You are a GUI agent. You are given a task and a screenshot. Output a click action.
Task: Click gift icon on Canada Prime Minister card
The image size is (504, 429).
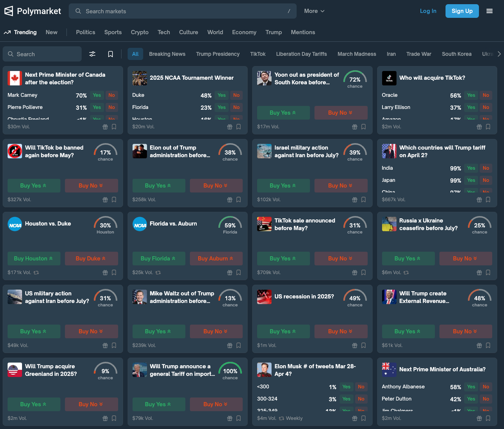105,127
